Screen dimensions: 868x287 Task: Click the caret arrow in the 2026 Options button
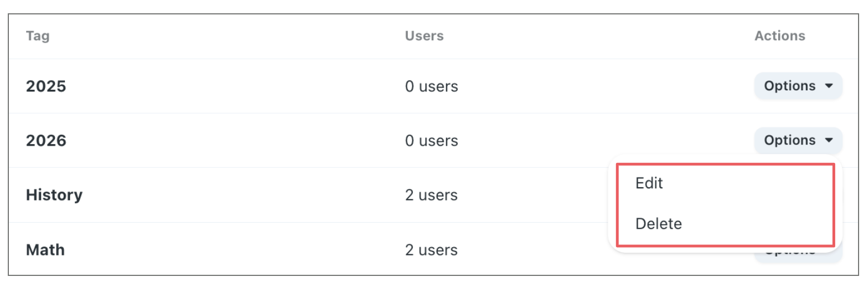829,140
